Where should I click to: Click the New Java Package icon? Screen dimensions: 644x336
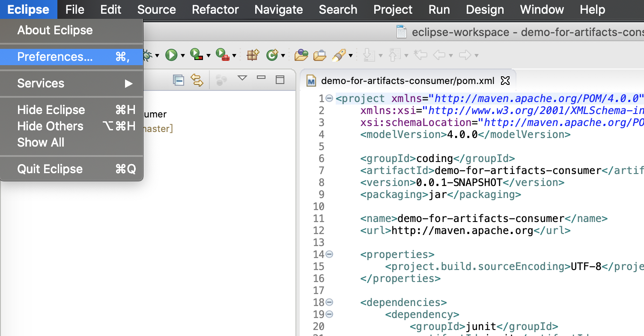pyautogui.click(x=253, y=54)
